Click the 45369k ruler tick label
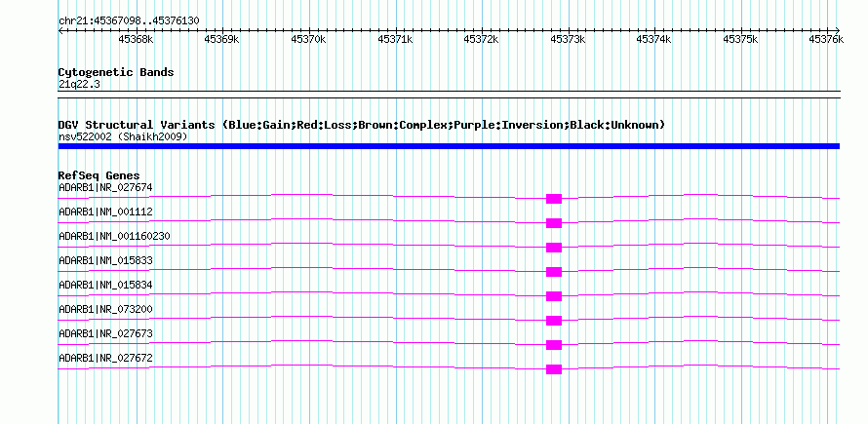This screenshot has width=868, height=424. pyautogui.click(x=221, y=39)
